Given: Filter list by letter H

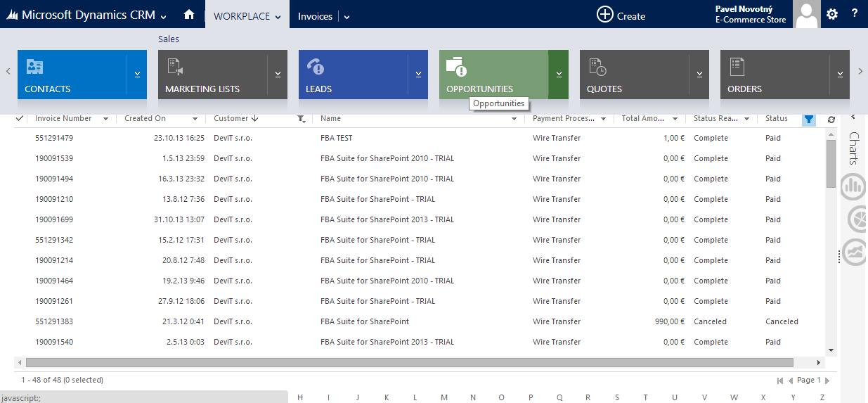Looking at the screenshot, I should (300, 397).
